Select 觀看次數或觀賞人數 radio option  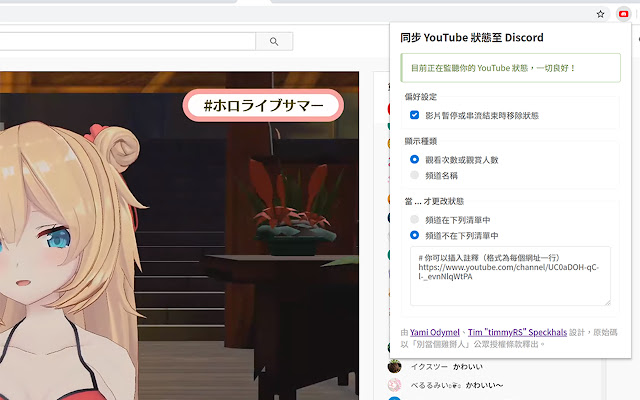414,159
